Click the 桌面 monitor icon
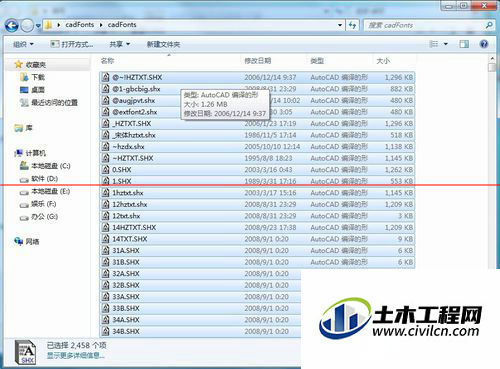 [x=24, y=90]
